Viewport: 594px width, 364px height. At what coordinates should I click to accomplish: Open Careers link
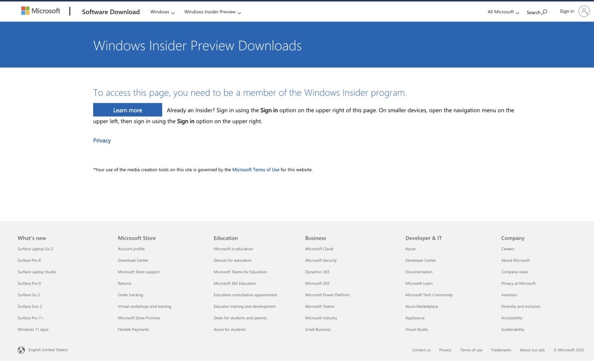(508, 249)
